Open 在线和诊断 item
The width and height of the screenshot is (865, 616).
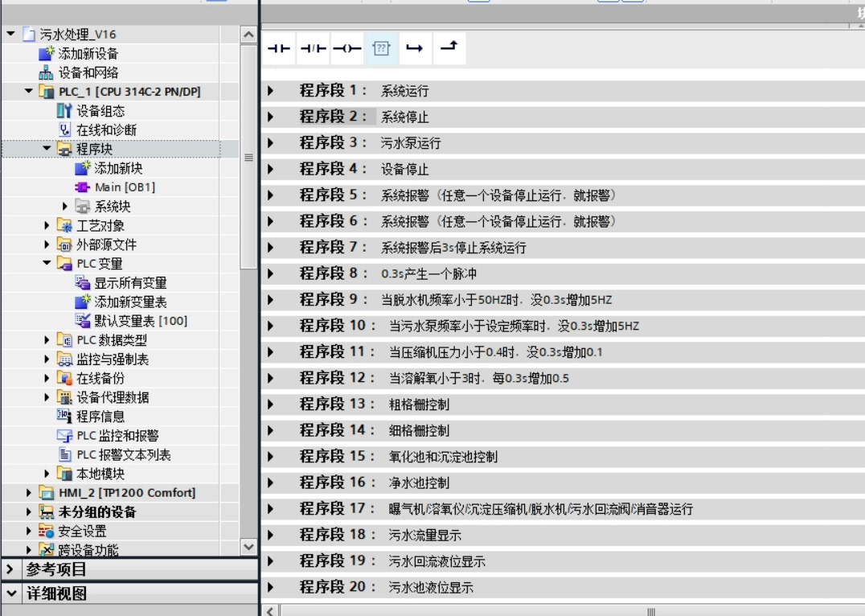point(97,130)
